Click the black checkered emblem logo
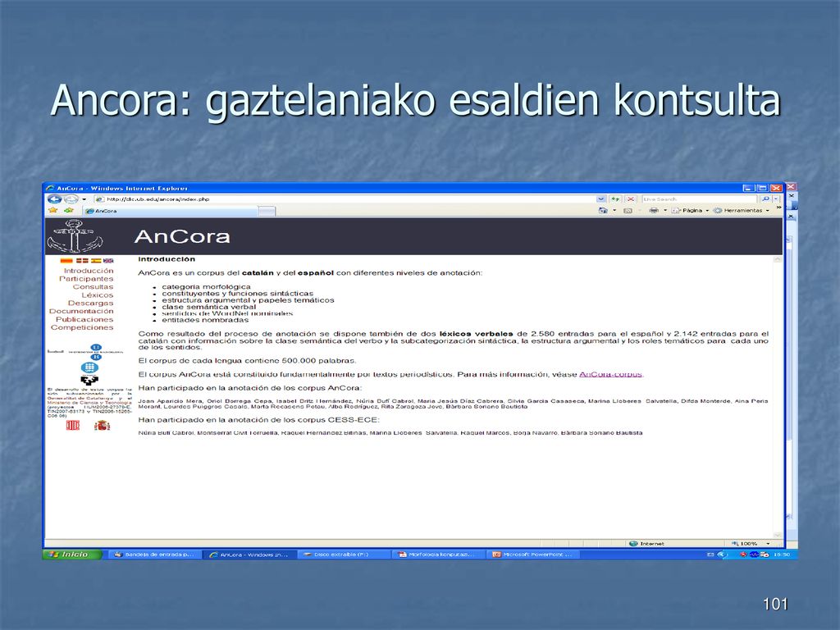Screen dimensions: 840x630 (x=89, y=381)
